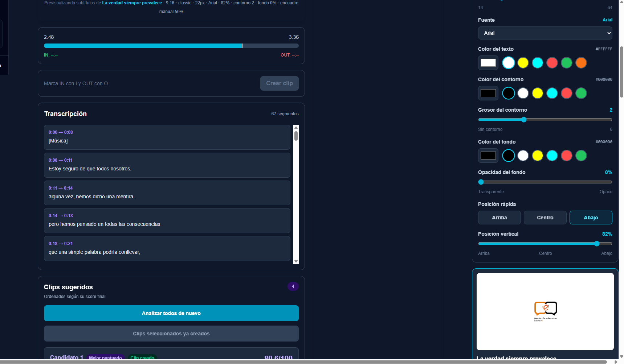
Task: Click the Grosor del contorno slider handle
Action: (x=524, y=120)
